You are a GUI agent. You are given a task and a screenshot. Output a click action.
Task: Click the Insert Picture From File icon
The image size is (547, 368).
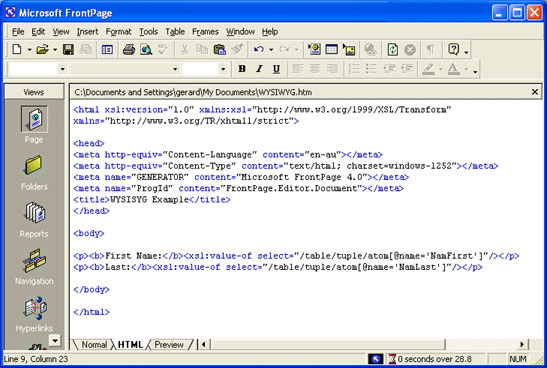tap(349, 50)
